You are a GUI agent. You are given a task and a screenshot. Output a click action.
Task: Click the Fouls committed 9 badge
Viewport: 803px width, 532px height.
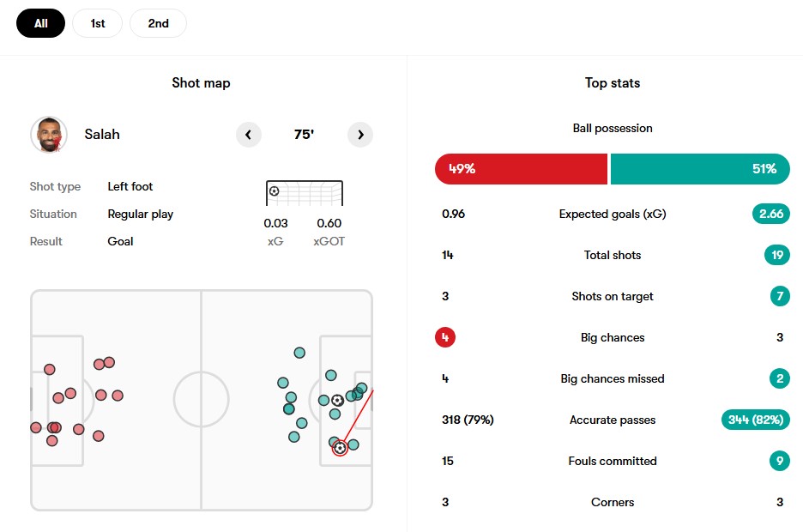780,461
